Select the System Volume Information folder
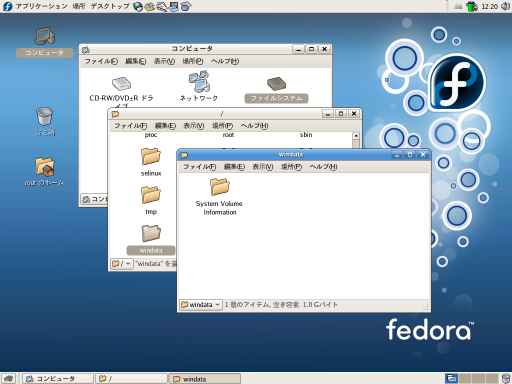This screenshot has height=384, width=512. pyautogui.click(x=219, y=197)
